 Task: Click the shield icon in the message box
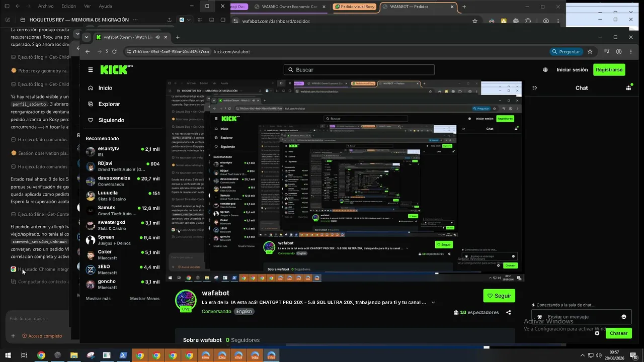pyautogui.click(x=540, y=317)
